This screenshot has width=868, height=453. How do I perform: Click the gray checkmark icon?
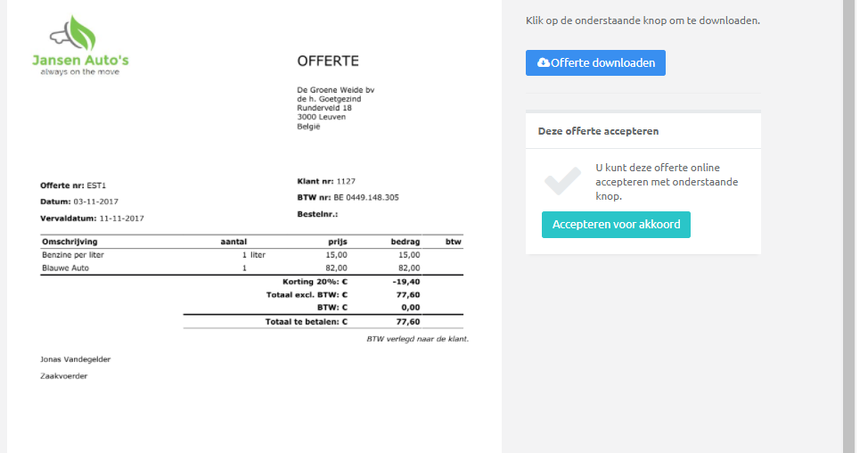(562, 181)
